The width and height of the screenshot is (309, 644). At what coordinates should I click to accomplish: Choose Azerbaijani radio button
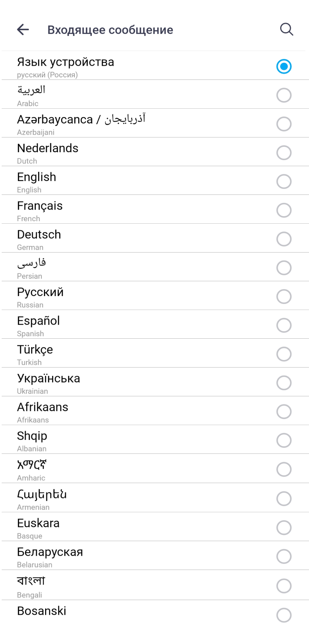(284, 124)
